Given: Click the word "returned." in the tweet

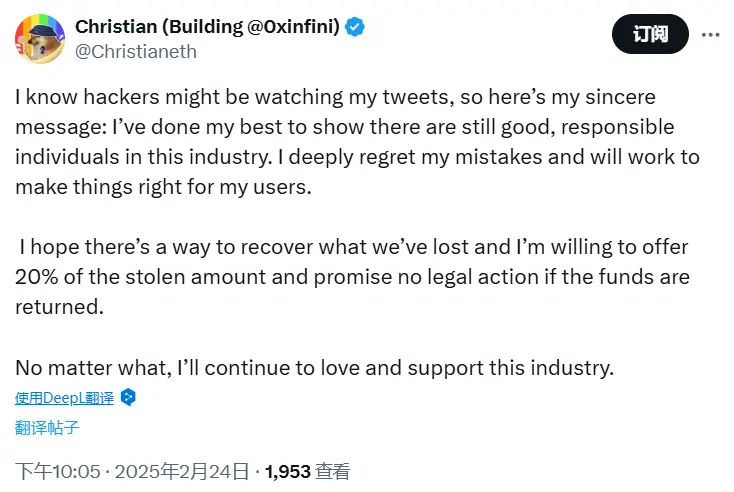Looking at the screenshot, I should [59, 306].
